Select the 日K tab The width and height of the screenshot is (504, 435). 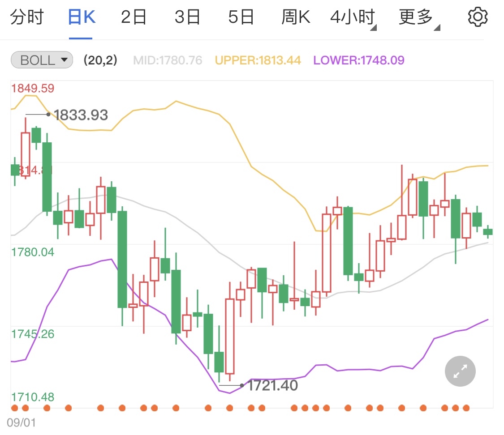pos(82,17)
